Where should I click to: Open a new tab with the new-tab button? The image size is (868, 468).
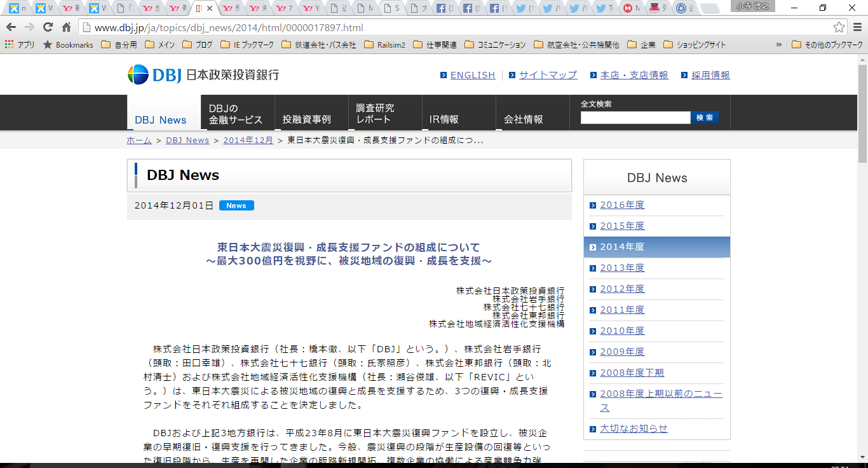click(x=710, y=9)
